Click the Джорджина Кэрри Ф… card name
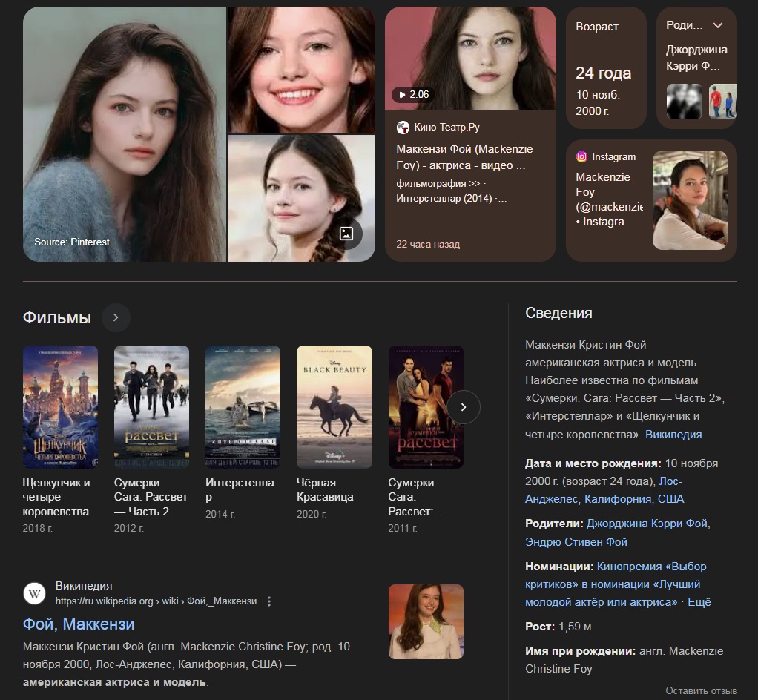Screen dimensions: 758x700 696,58
